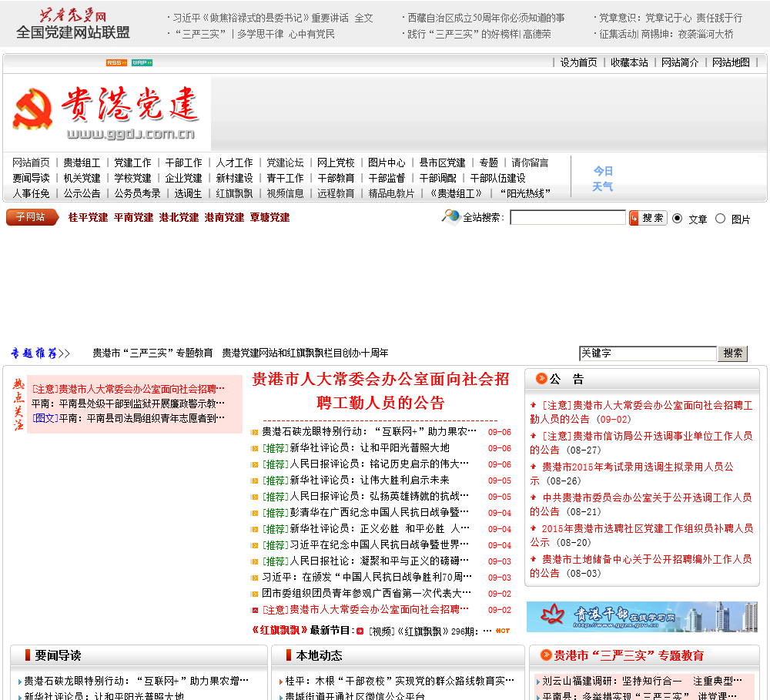
Task: Open 团市委组织团员青年参观广西省第一次代表大 article
Action: [367, 594]
